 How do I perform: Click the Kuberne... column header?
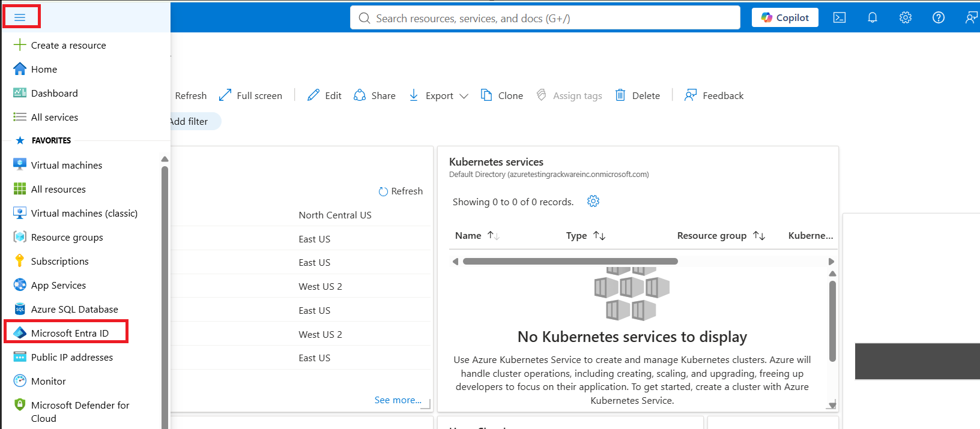pos(811,235)
